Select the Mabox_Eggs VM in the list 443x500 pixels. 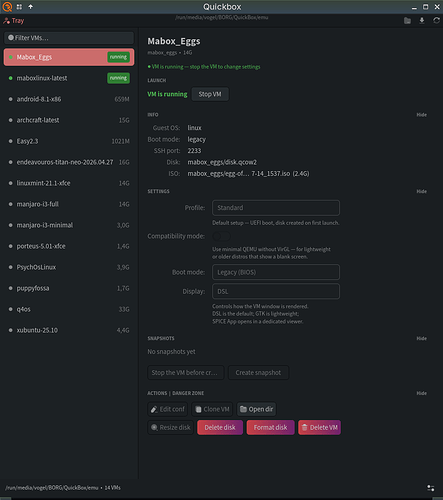69,57
